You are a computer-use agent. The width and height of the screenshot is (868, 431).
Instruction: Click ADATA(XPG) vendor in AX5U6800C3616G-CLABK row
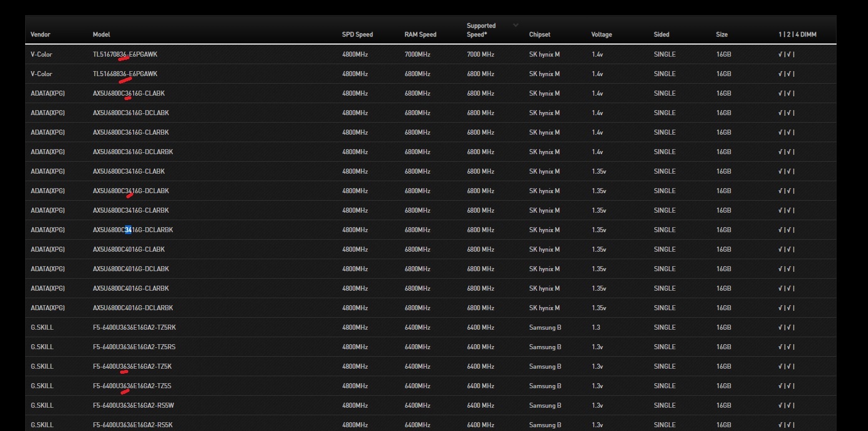coord(48,94)
